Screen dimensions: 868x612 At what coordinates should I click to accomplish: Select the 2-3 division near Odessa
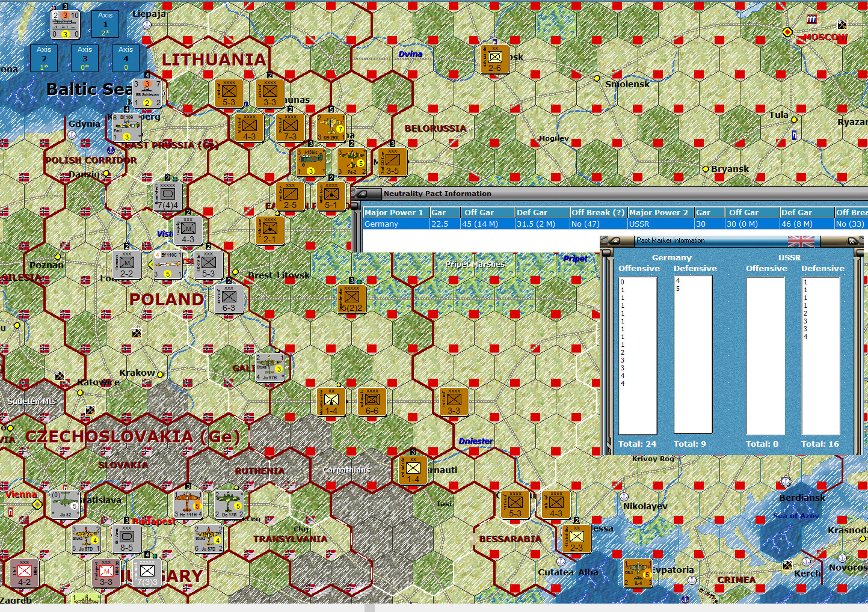point(577,539)
